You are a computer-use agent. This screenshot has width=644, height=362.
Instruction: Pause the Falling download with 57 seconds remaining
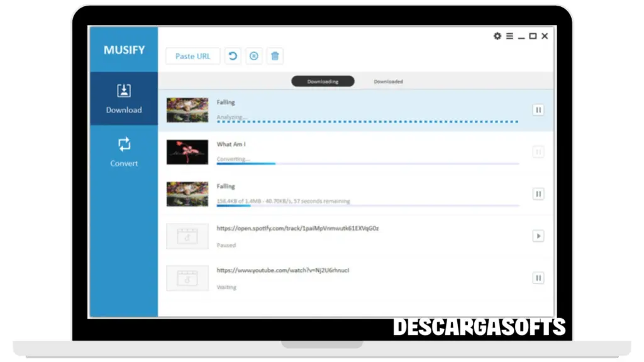[538, 194]
